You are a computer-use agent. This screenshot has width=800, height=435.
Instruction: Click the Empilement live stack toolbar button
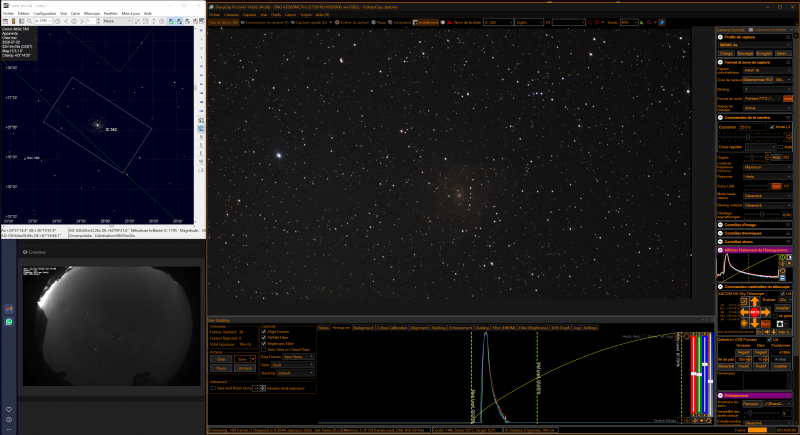[426, 22]
